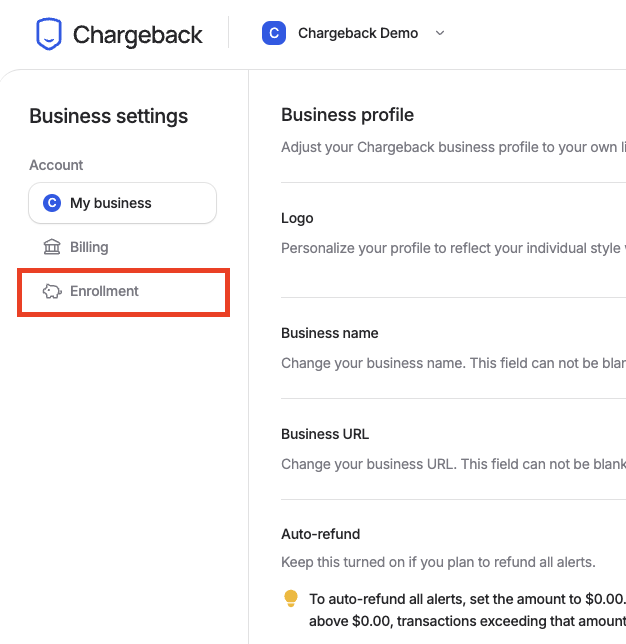Viewport: 626px width, 644px height.
Task: Open the Chargeback Demo account switcher
Action: coord(353,33)
